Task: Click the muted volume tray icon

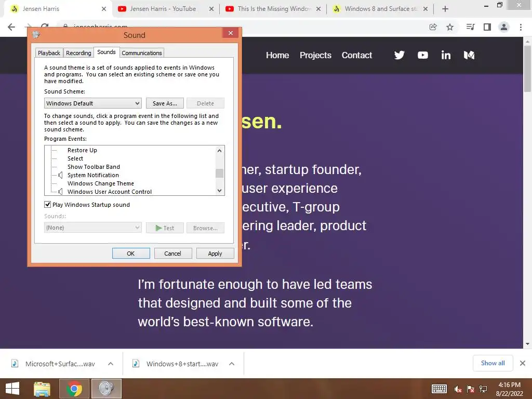Action: point(458,389)
